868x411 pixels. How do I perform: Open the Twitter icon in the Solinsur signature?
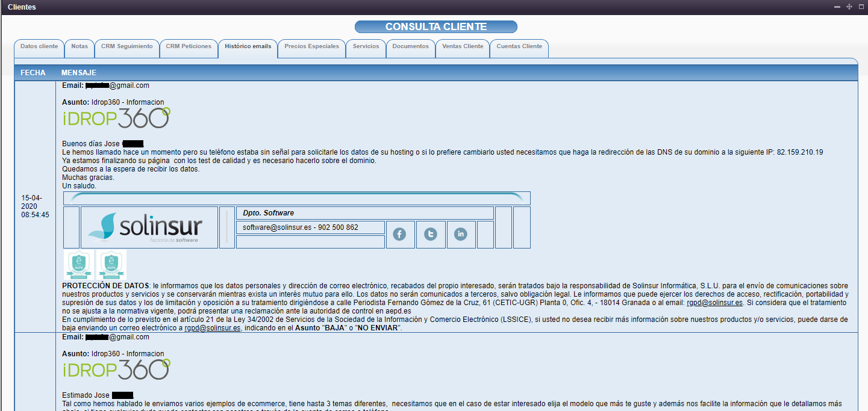430,235
